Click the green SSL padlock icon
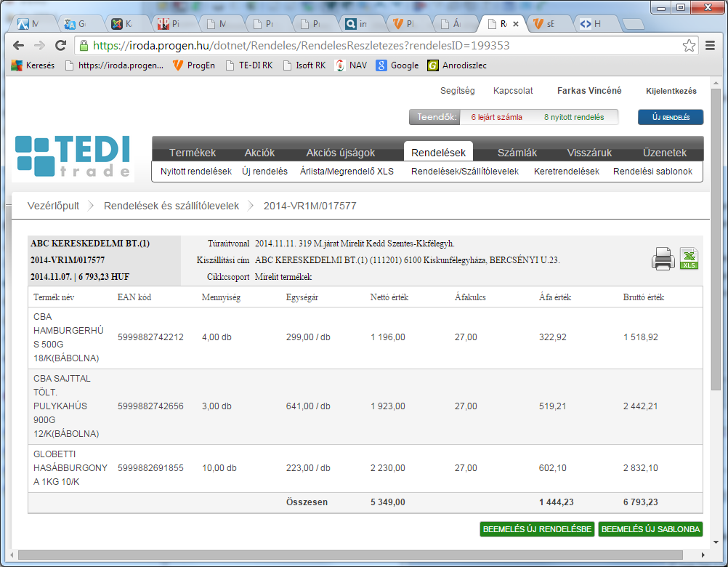This screenshot has width=728, height=567. (x=84, y=46)
